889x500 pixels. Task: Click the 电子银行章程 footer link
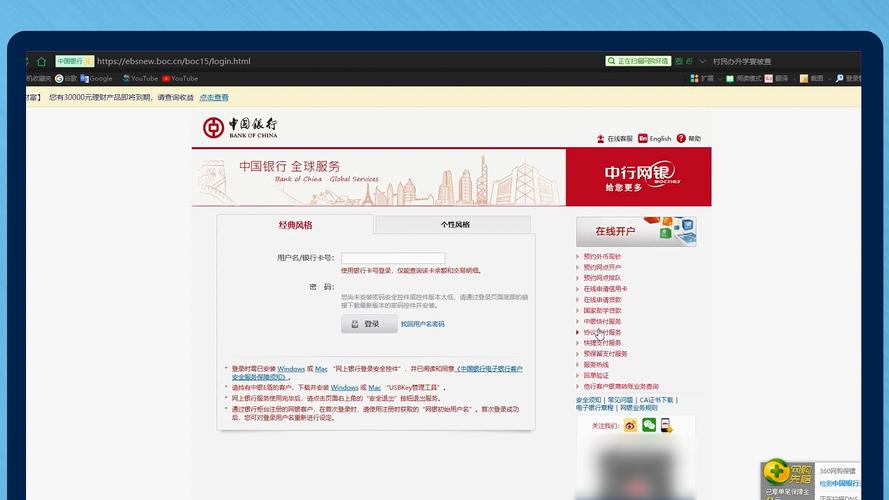coord(594,408)
